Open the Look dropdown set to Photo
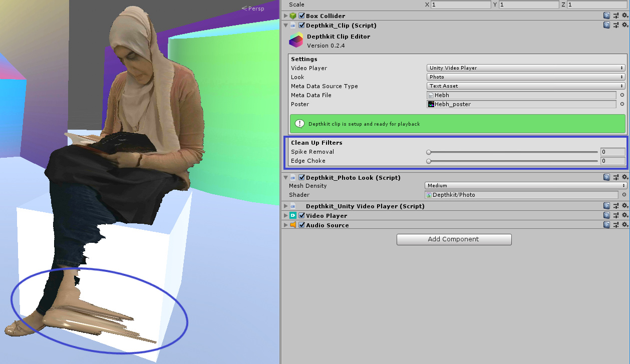 click(526, 77)
